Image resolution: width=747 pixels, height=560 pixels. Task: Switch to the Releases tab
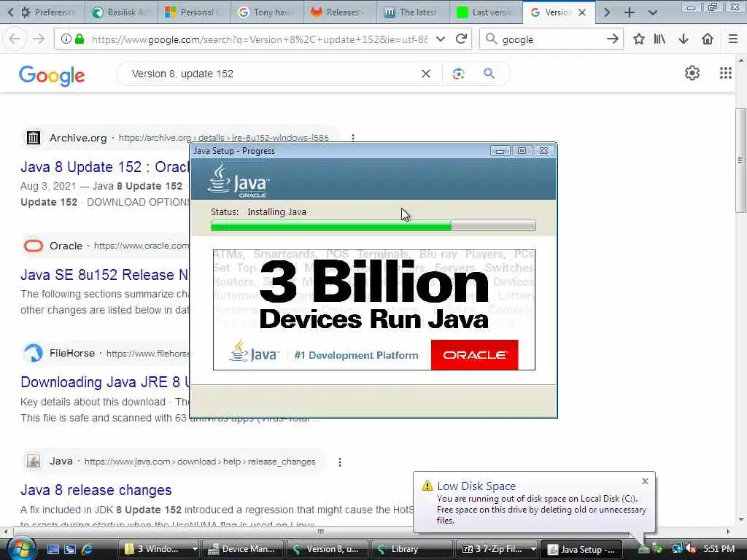340,12
